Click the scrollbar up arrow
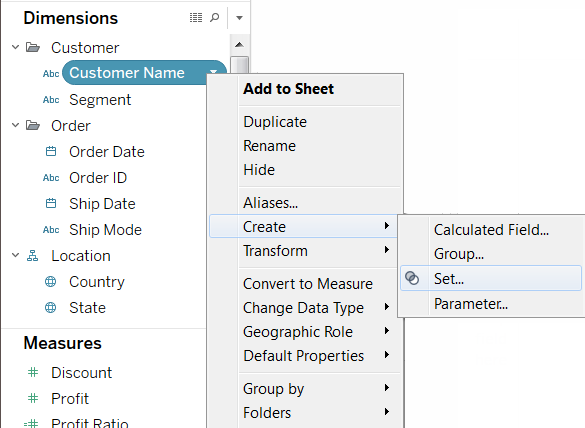585x428 pixels. [x=240, y=45]
